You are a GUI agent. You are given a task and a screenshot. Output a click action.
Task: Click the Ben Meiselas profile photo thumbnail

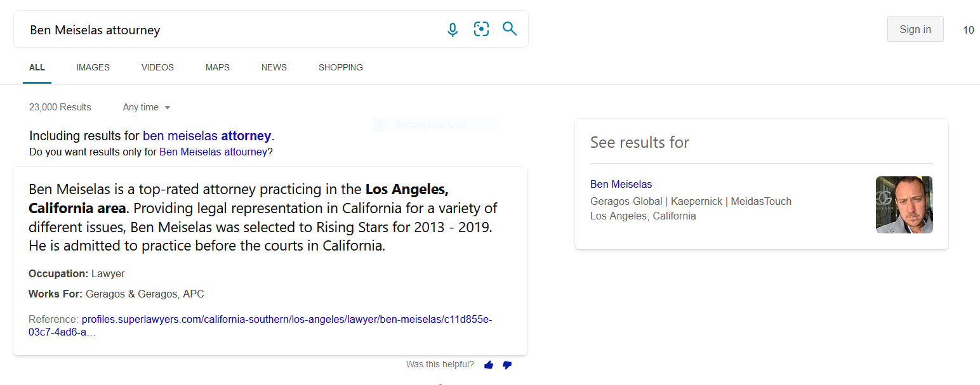(904, 205)
